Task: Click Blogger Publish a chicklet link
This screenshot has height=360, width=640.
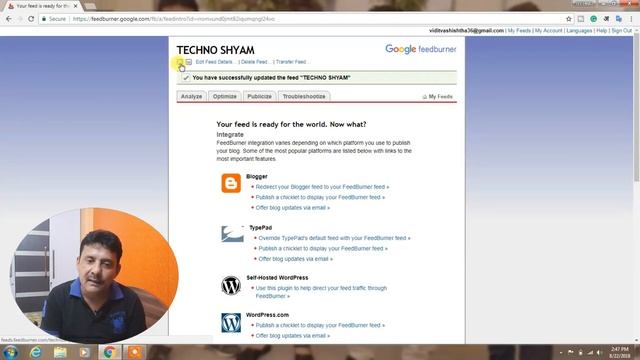Action: [320, 197]
